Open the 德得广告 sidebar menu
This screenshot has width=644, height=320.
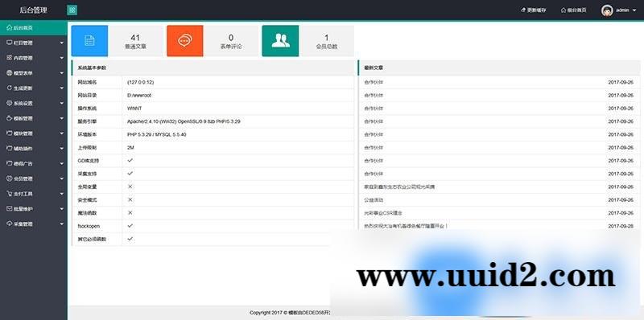click(34, 164)
